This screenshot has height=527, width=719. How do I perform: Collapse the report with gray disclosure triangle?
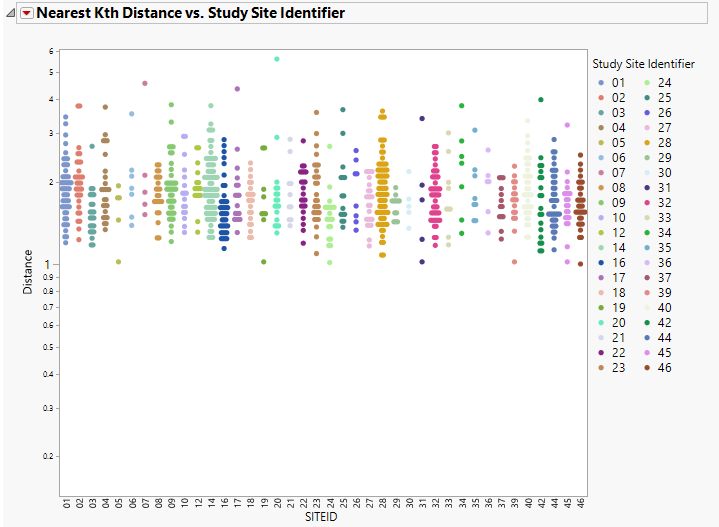[11, 13]
